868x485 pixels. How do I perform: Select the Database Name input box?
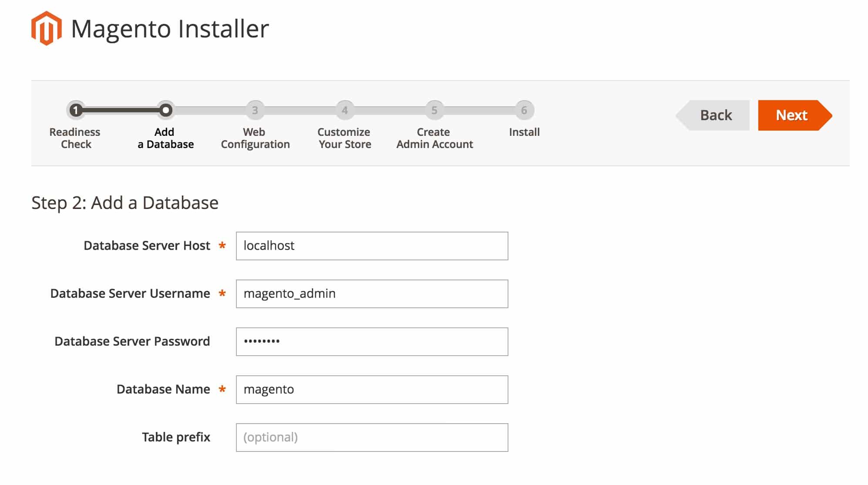tap(371, 389)
